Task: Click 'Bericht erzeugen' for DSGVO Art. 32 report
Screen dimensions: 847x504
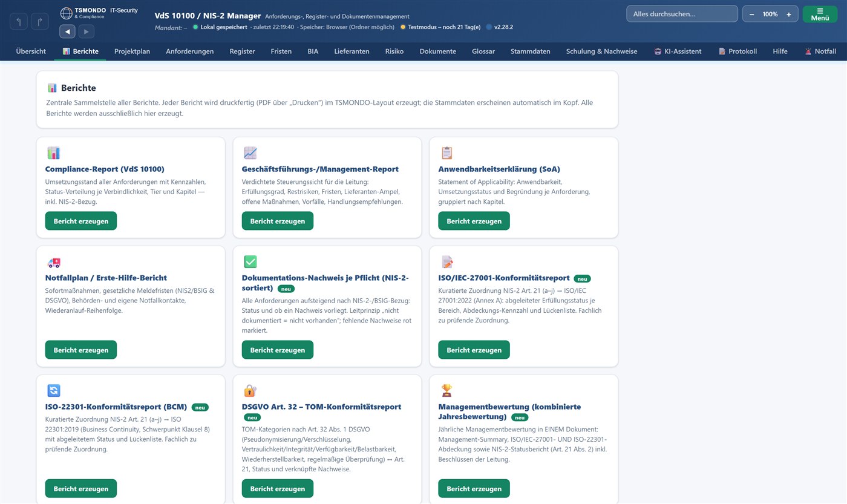Action: click(278, 488)
